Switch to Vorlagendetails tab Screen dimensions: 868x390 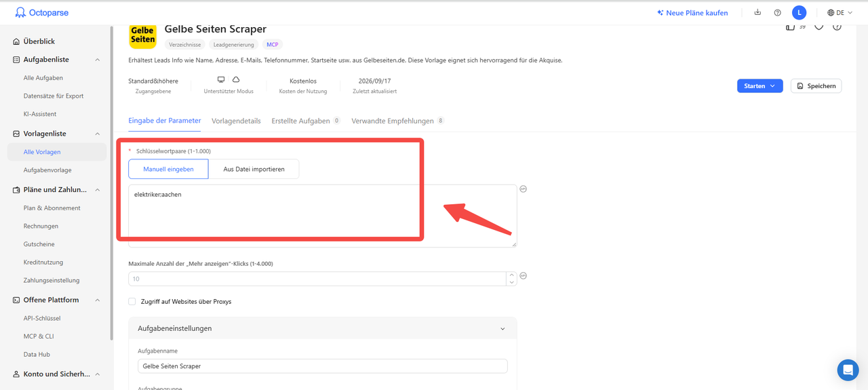click(x=236, y=121)
